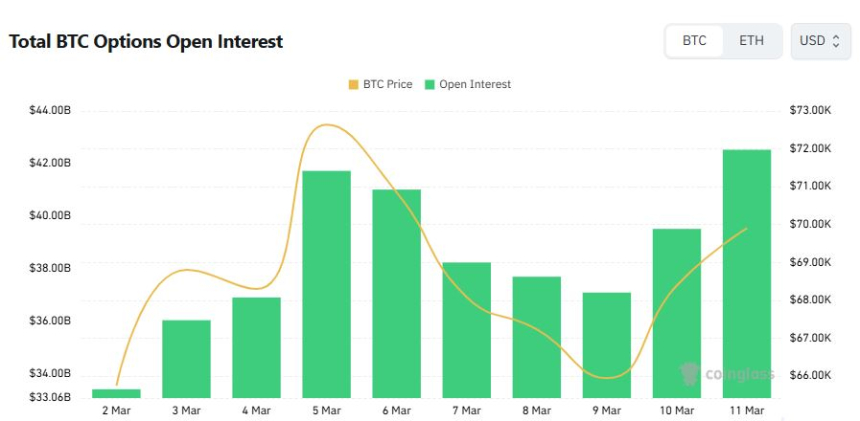Select the 5 Mar open interest bar
Image resolution: width=860 pixels, height=421 pixels.
(x=327, y=283)
